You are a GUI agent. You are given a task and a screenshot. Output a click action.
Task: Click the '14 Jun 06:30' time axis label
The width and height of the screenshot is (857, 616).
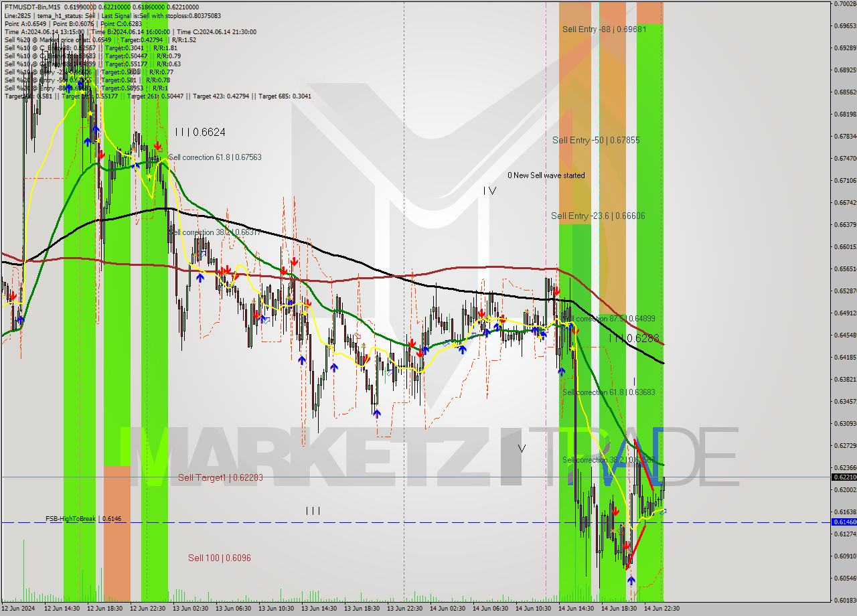coord(491,609)
